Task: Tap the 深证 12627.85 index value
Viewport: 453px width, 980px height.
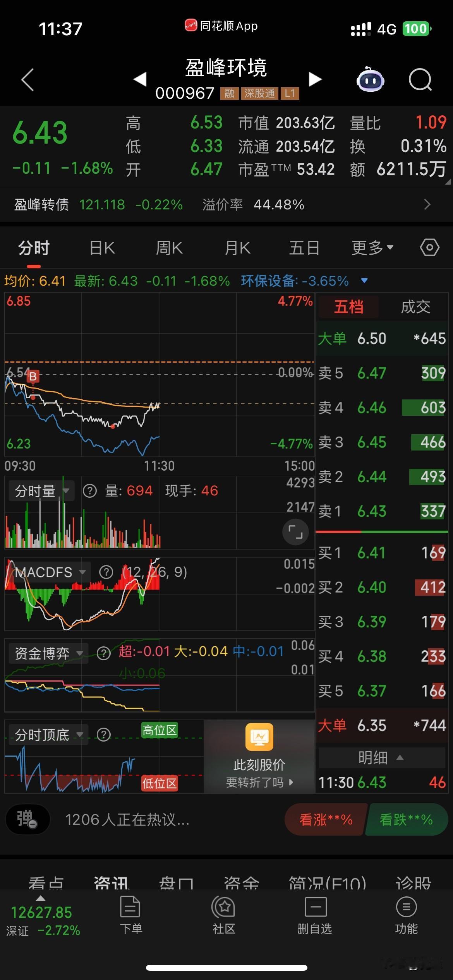Action: coord(41,913)
